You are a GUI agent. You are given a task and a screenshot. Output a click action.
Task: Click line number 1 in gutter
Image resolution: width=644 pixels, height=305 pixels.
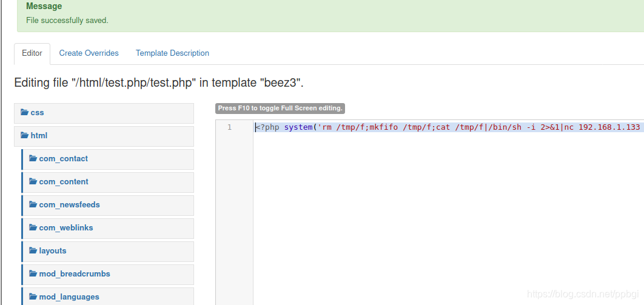click(x=230, y=127)
